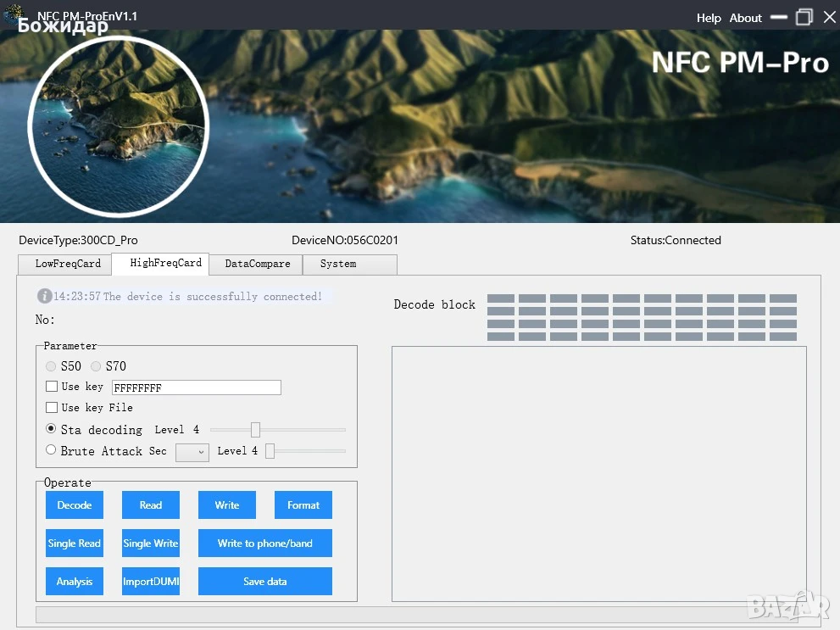
Task: Click the Write button
Action: (x=227, y=505)
